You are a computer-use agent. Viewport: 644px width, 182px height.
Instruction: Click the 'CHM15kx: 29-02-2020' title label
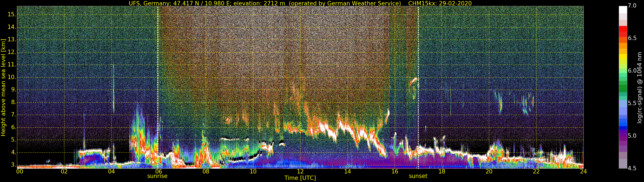coord(440,3)
